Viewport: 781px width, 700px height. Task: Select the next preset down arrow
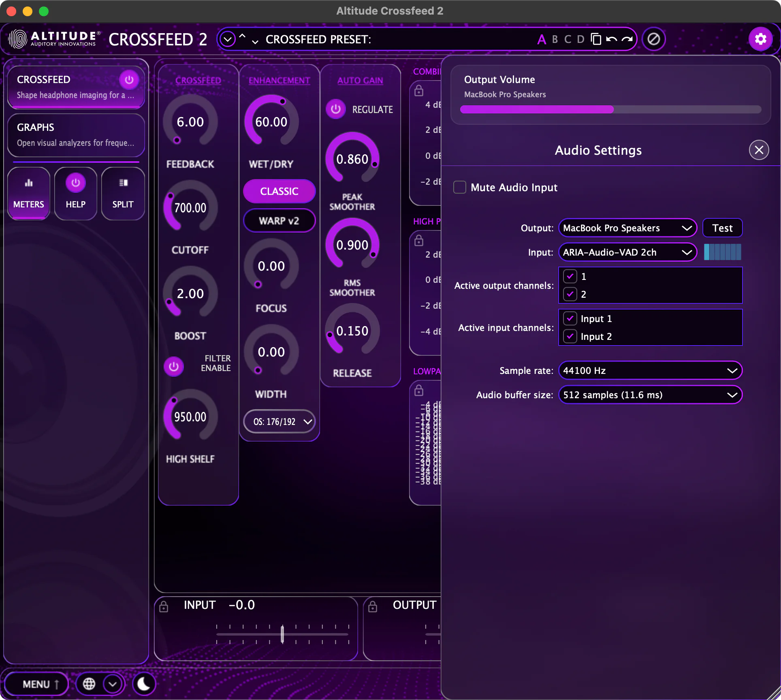click(255, 42)
